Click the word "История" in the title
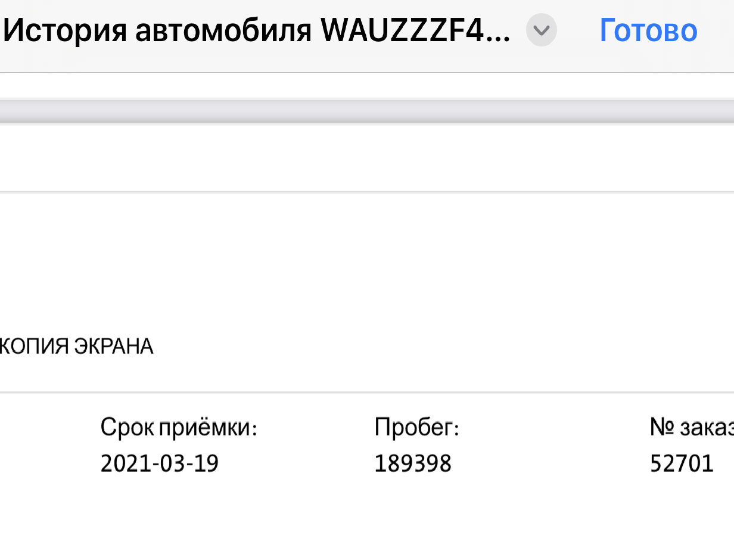 tap(66, 30)
